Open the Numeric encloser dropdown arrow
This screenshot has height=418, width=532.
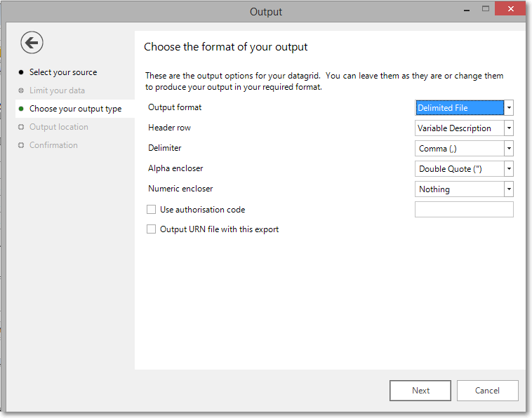pos(509,189)
